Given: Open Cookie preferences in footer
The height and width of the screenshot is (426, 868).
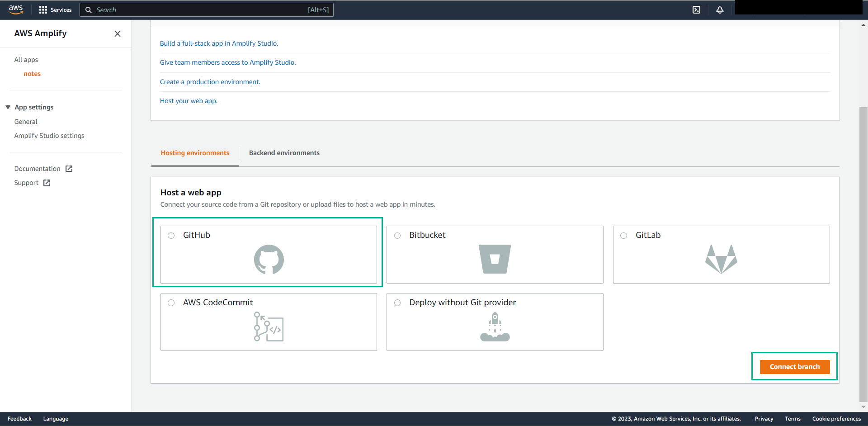Looking at the screenshot, I should click(836, 419).
